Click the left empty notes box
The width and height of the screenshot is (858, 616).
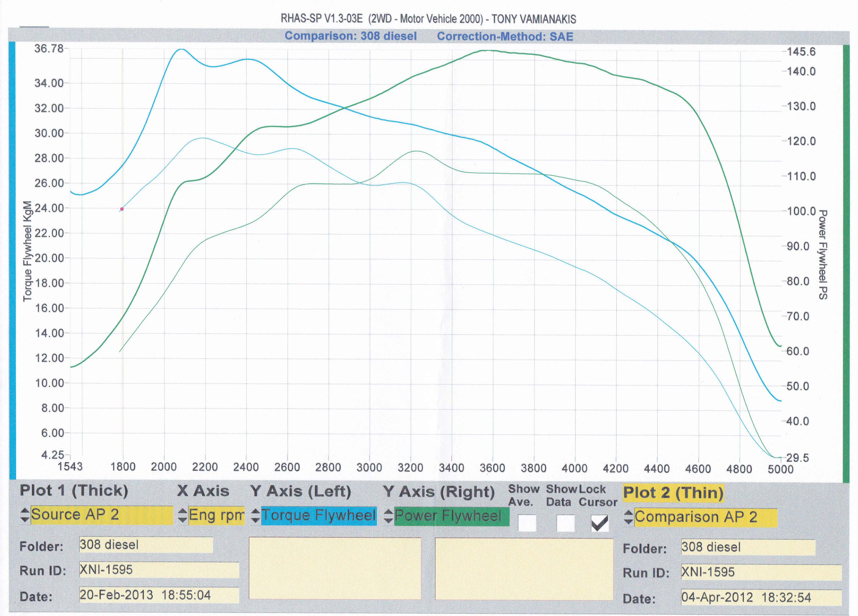(x=335, y=568)
